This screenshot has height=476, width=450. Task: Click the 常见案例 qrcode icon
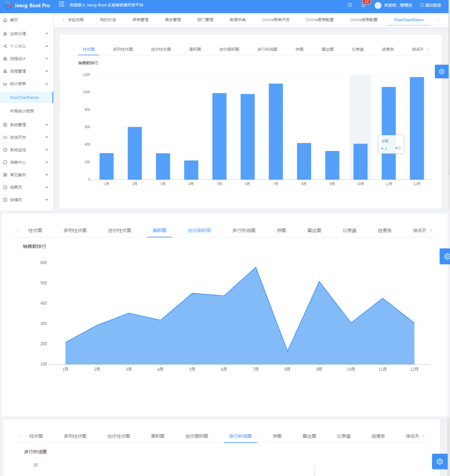5,175
